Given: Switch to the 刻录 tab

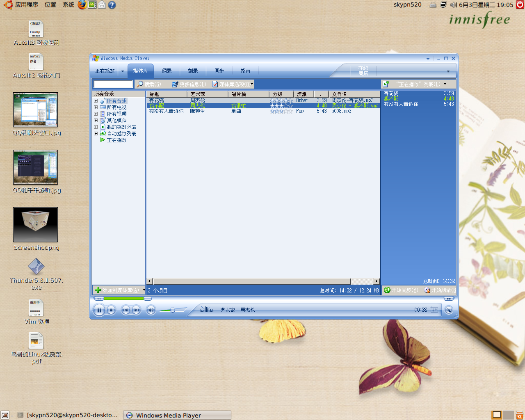Looking at the screenshot, I should tap(193, 71).
